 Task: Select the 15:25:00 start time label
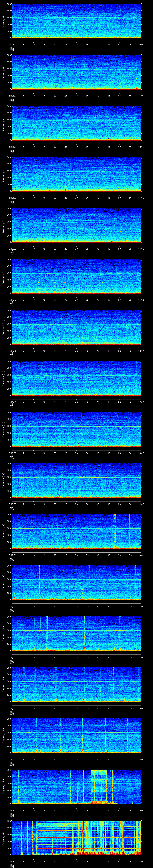[x=12, y=861]
